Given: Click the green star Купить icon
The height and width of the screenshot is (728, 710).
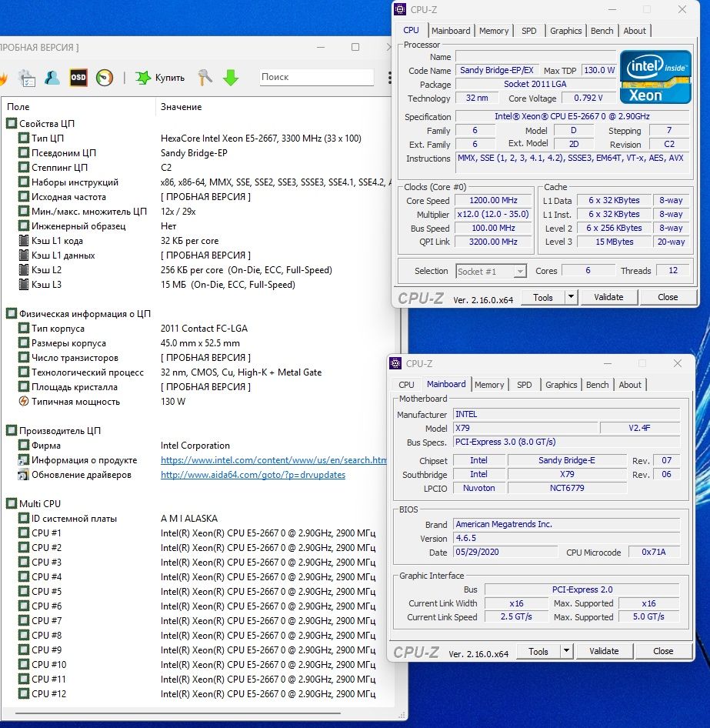Looking at the screenshot, I should (x=143, y=78).
